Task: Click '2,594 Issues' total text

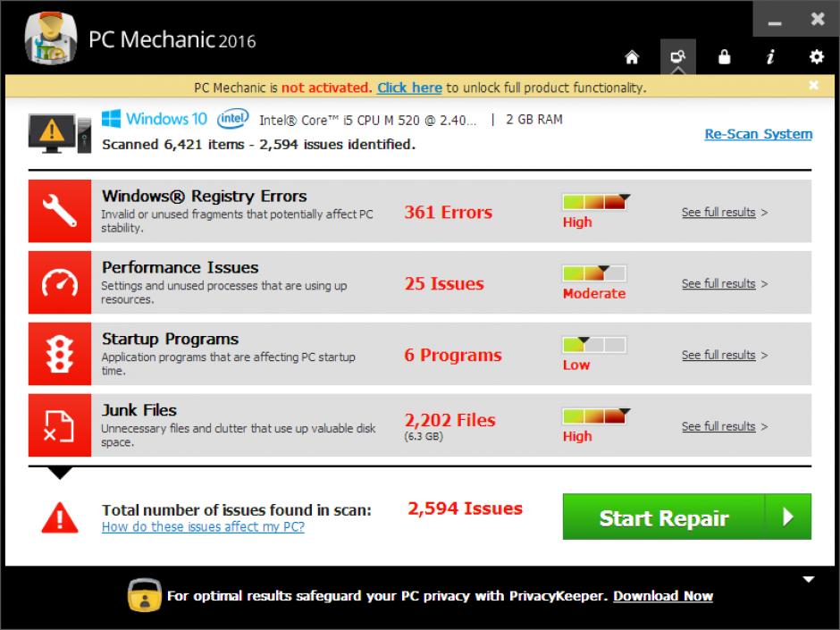Action: coord(465,508)
